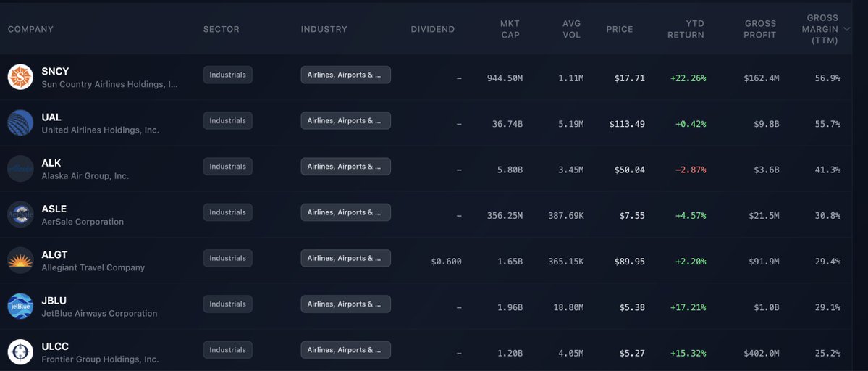Click Airlines, Airports industry tag for ALGT
This screenshot has height=371, width=868.
(x=345, y=258)
